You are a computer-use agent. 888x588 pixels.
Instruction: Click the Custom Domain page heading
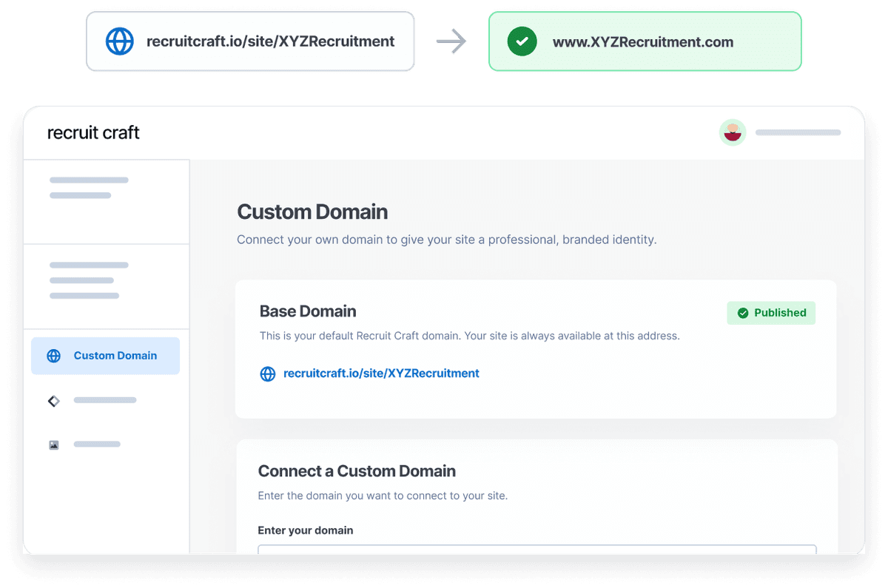pos(312,212)
